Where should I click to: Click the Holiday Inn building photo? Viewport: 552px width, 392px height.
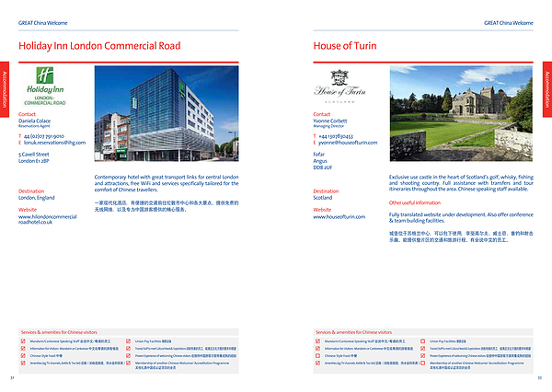tap(167, 113)
